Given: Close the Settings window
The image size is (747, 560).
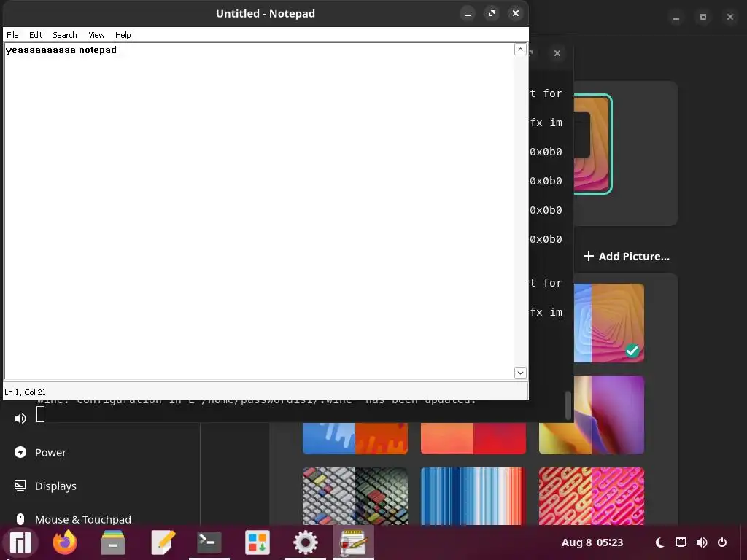Looking at the screenshot, I should pos(729,17).
